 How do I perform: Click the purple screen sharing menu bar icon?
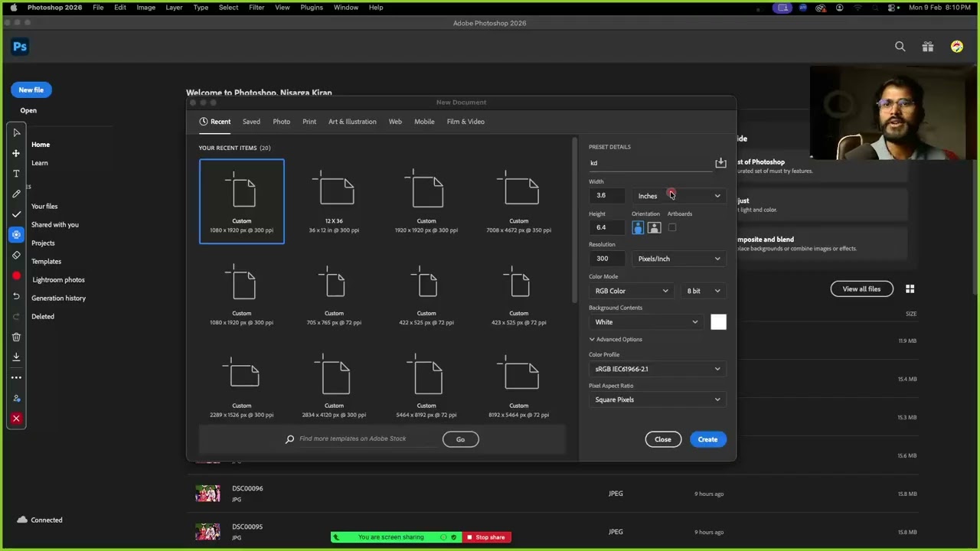782,8
